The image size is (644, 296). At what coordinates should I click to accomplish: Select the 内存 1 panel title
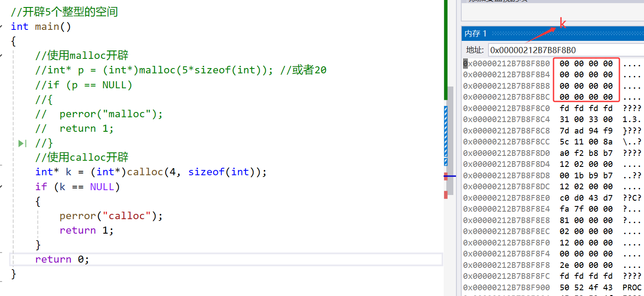tap(476, 33)
